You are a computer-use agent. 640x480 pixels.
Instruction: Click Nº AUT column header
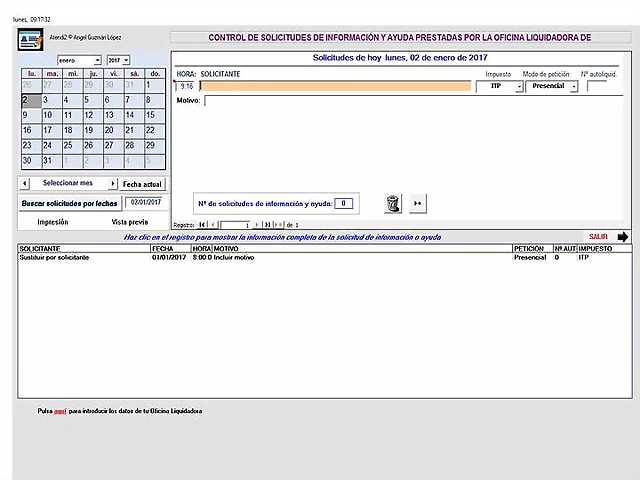pos(565,249)
